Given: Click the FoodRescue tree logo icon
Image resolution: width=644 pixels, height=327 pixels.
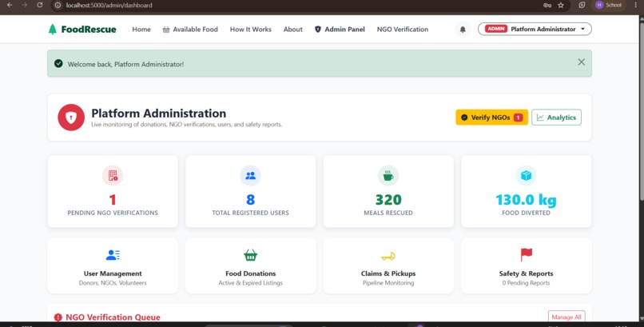Looking at the screenshot, I should pos(52,29).
